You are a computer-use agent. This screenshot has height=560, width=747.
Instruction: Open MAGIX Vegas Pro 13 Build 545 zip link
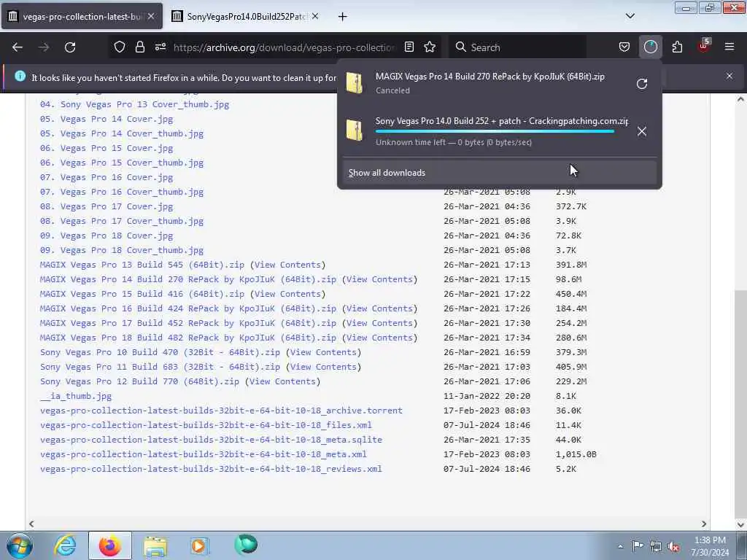coord(142,265)
